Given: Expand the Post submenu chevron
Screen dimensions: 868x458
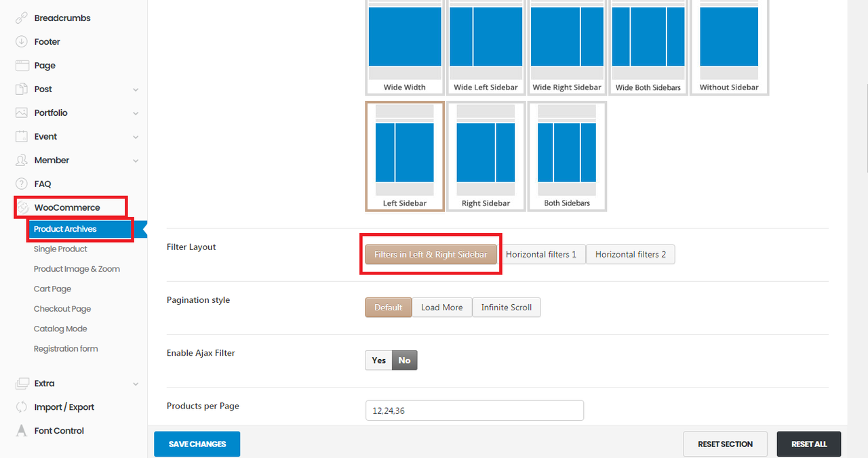Looking at the screenshot, I should coord(136,89).
